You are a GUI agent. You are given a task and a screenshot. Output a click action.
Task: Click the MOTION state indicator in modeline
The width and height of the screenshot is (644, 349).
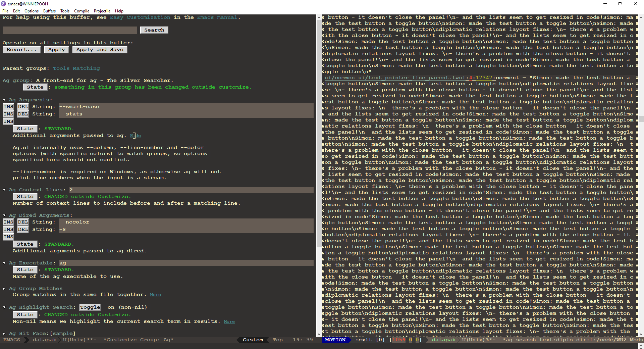pyautogui.click(x=335, y=340)
